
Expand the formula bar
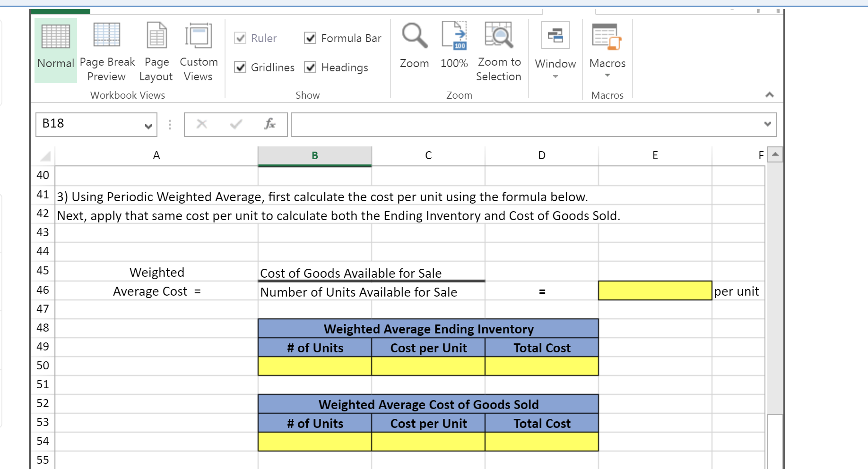pyautogui.click(x=768, y=124)
